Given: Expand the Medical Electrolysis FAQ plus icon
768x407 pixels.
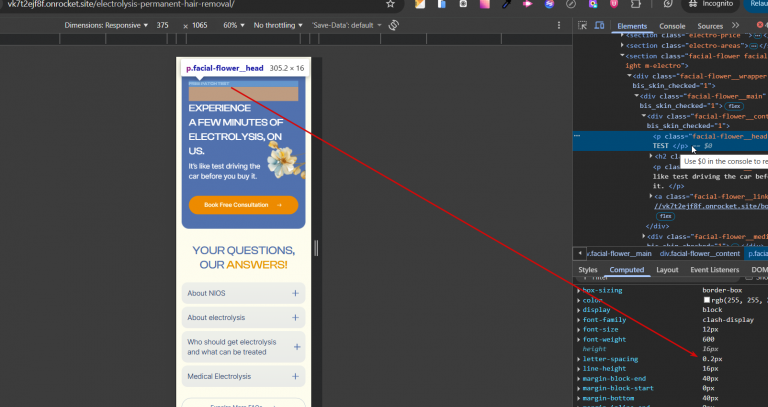Looking at the screenshot, I should click(x=295, y=376).
